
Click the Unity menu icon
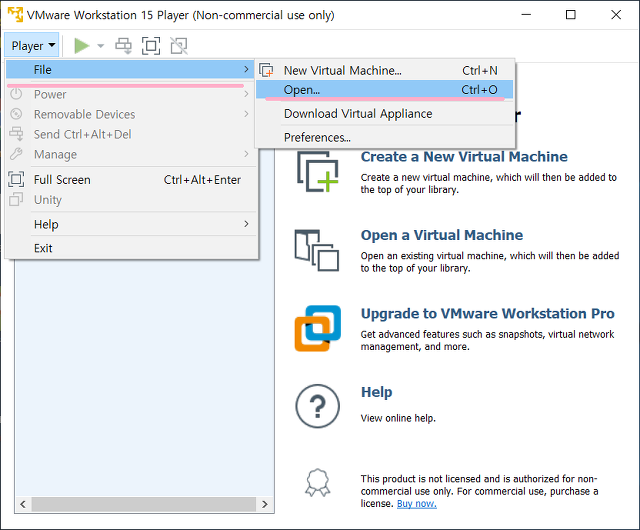coord(16,199)
